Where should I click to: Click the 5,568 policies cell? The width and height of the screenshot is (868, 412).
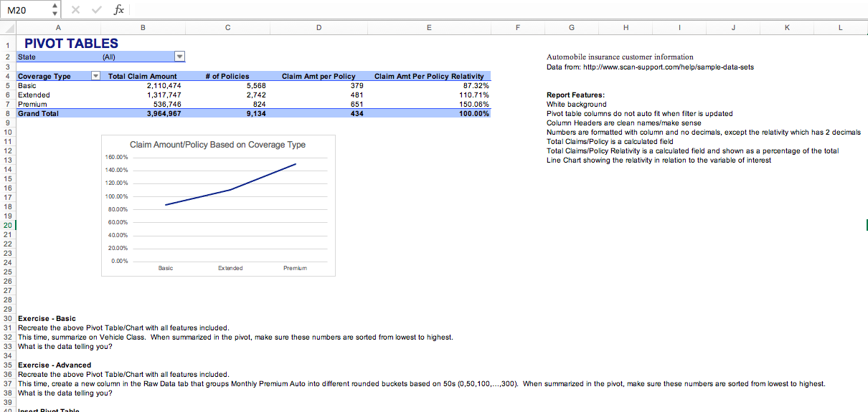tap(256, 85)
